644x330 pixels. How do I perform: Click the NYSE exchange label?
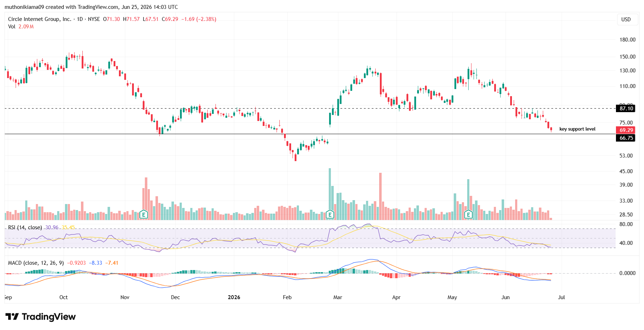point(94,19)
